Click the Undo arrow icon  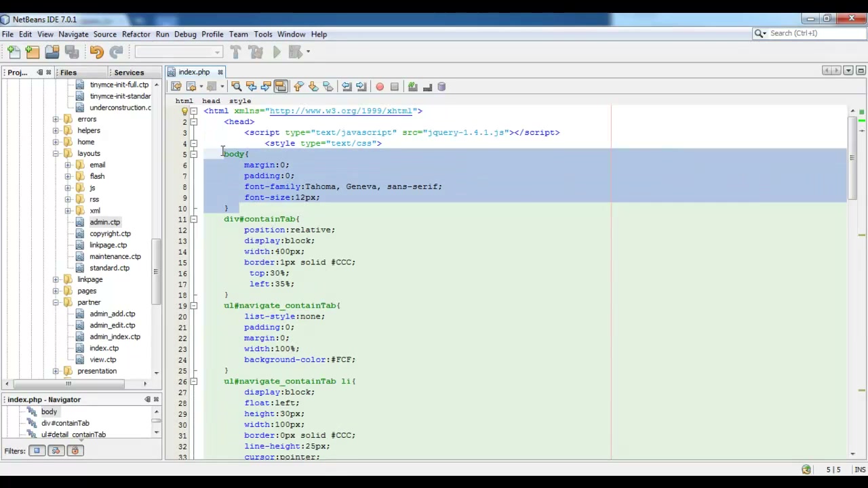tap(96, 52)
